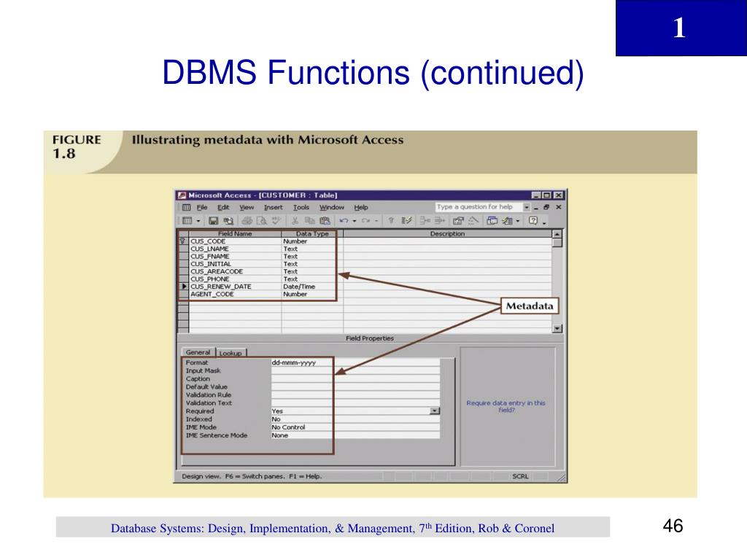Image resolution: width=747 pixels, height=560 pixels.
Task: Click the Microsoft Access Help icon
Action: pyautogui.click(x=533, y=221)
